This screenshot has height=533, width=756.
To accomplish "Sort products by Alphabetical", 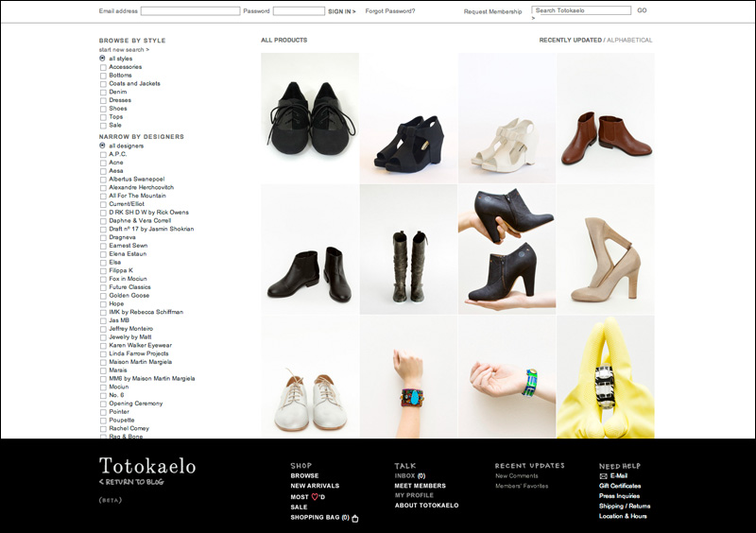I will (x=629, y=41).
